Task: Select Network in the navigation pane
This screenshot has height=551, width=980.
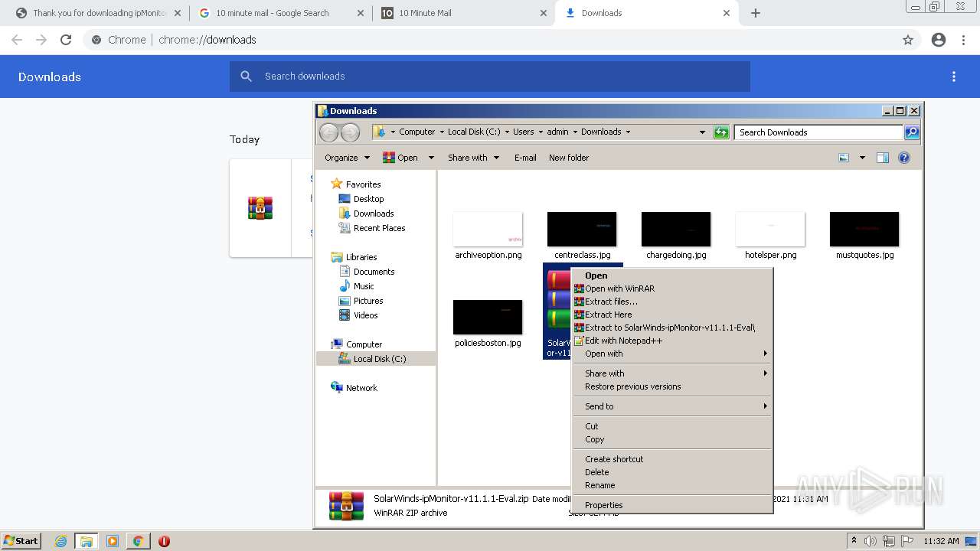Action: [361, 388]
